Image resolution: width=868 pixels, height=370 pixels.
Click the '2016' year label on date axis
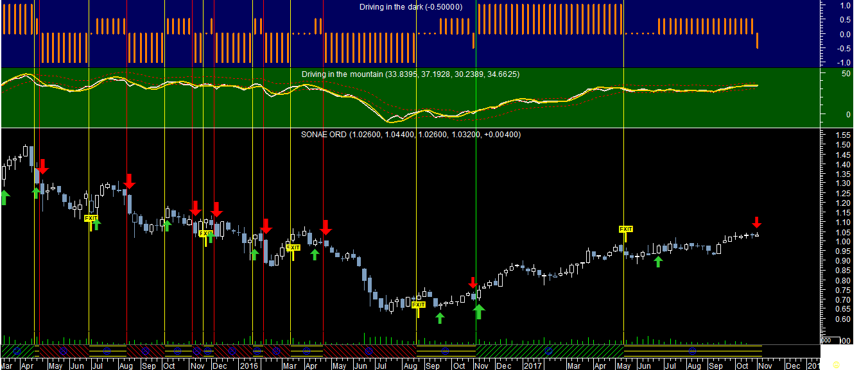(x=248, y=366)
